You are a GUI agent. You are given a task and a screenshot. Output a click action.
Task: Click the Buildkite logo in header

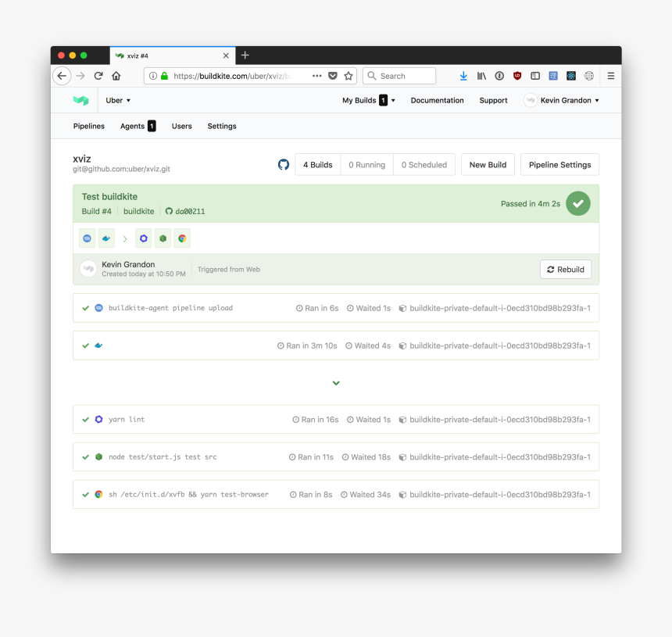pos(80,100)
